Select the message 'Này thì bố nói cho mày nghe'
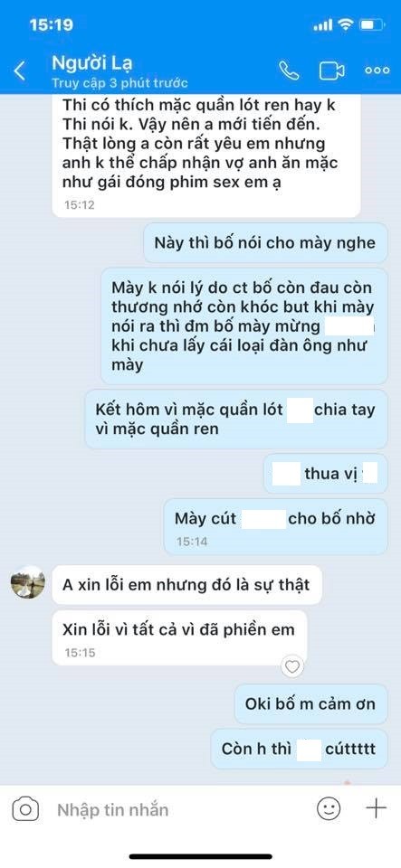 point(265,242)
